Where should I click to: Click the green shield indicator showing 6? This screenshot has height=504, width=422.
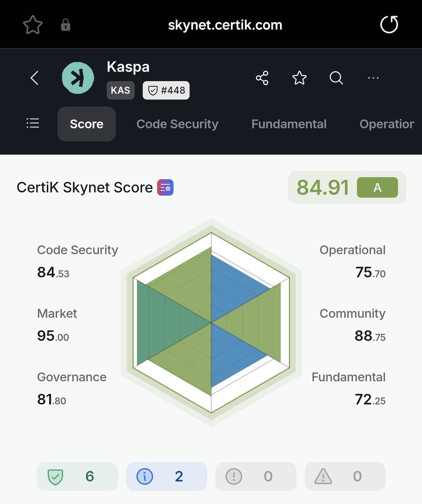77,476
